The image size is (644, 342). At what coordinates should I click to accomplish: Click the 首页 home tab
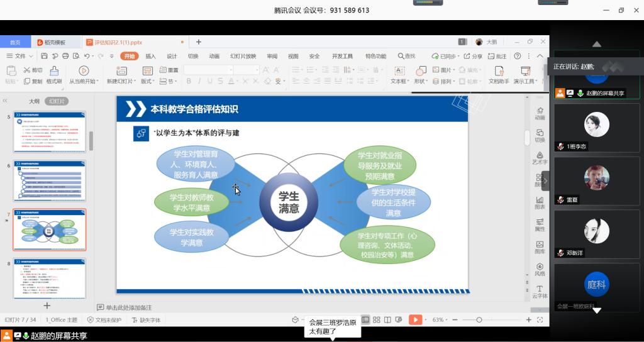15,42
